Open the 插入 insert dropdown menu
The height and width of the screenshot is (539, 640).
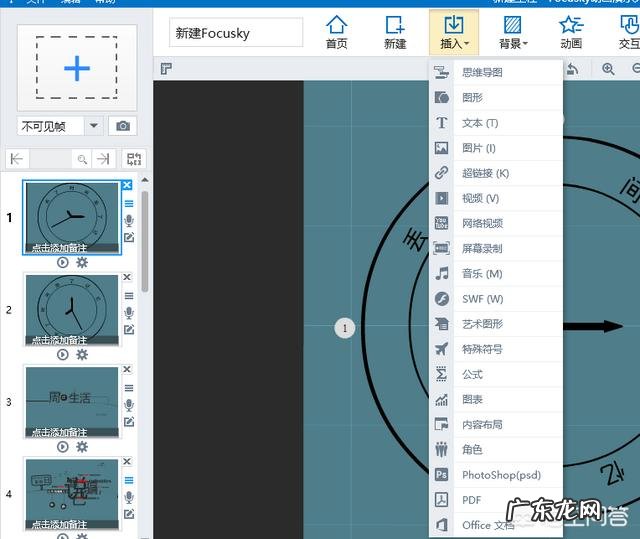453,31
